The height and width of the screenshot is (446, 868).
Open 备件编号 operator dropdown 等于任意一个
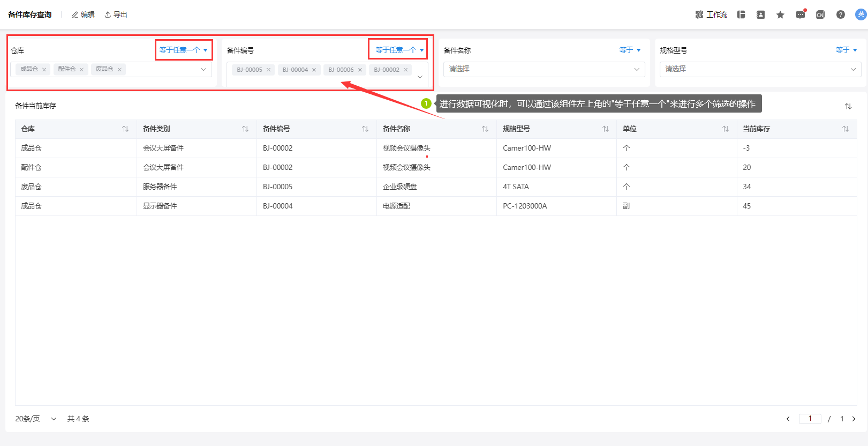pos(399,50)
